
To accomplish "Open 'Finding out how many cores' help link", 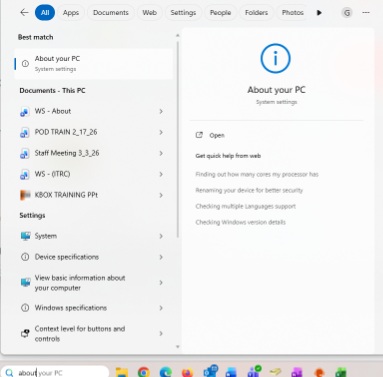I will point(257,174).
